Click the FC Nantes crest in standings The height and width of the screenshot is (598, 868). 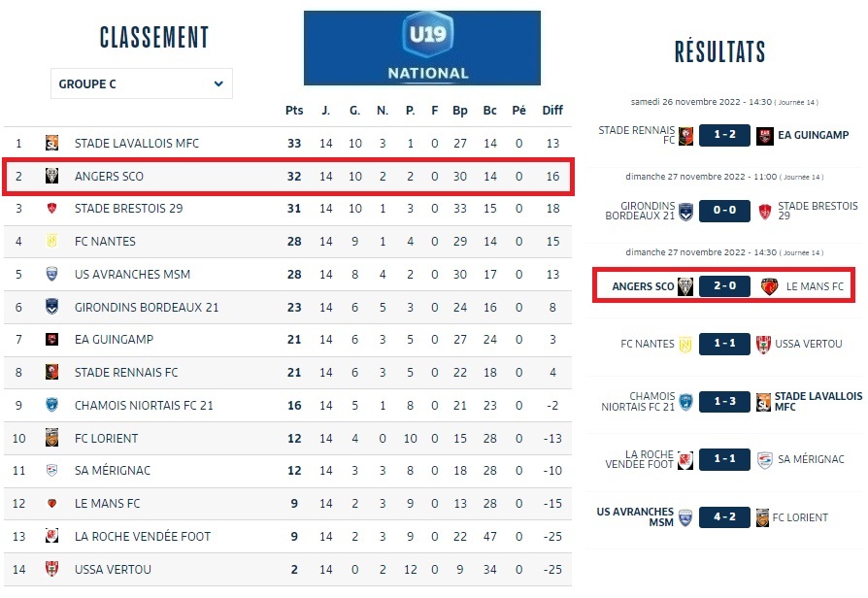(x=52, y=242)
